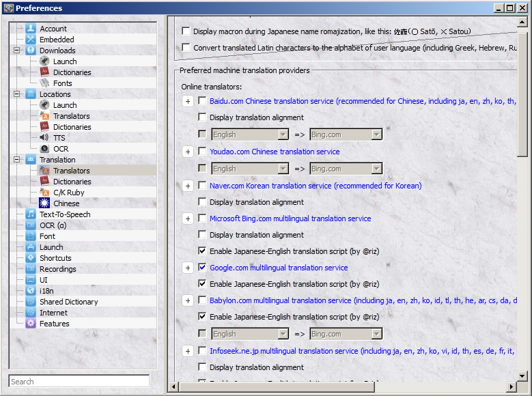Open the Internet preferences item

53,313
